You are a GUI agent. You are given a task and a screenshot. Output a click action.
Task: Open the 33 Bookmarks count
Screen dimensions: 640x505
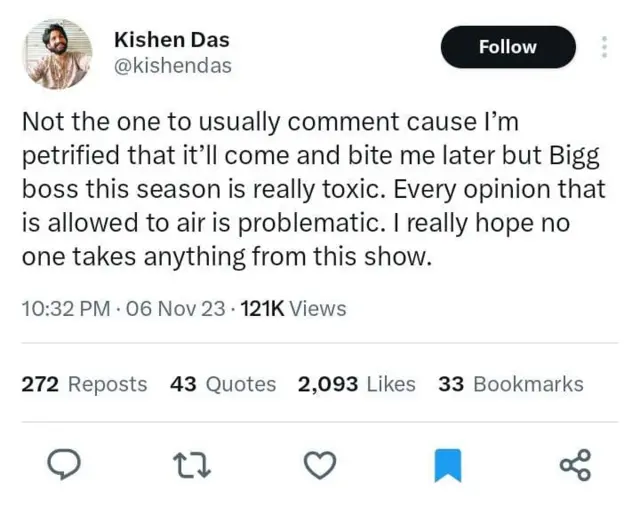510,384
